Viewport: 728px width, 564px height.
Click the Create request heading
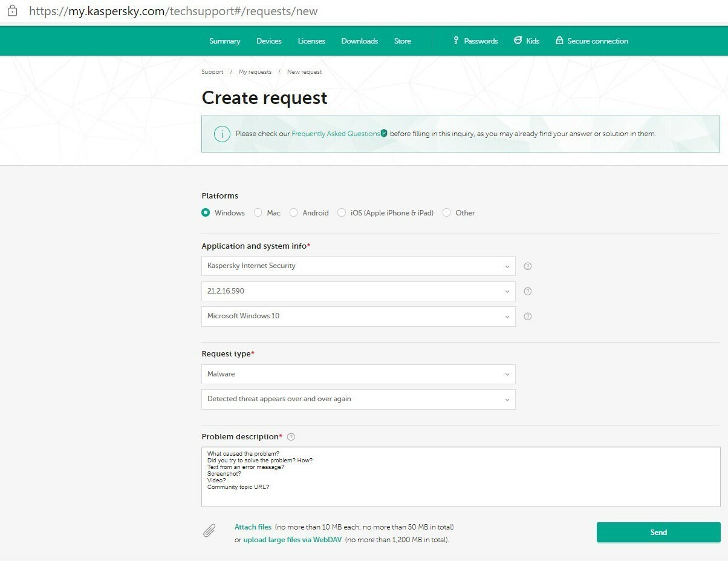pos(264,98)
